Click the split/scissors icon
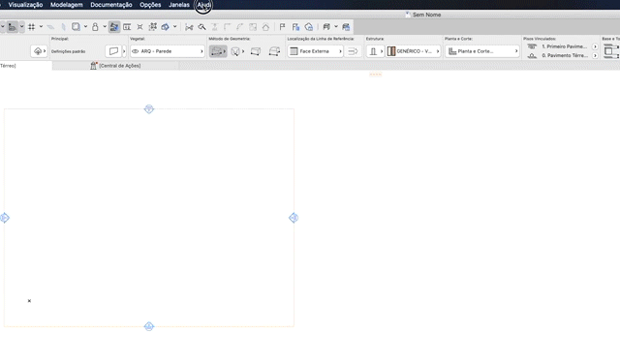The height and width of the screenshot is (364, 620). coord(189,27)
